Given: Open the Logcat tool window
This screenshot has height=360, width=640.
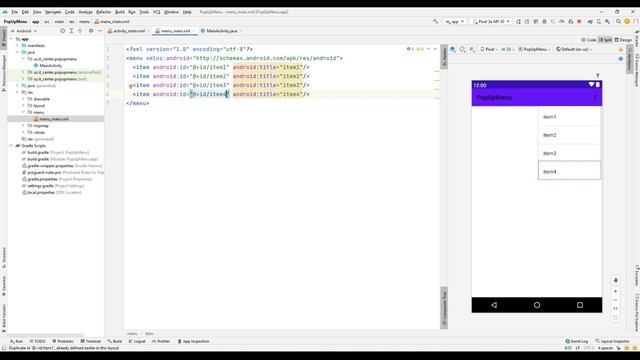Looking at the screenshot, I should [137, 341].
